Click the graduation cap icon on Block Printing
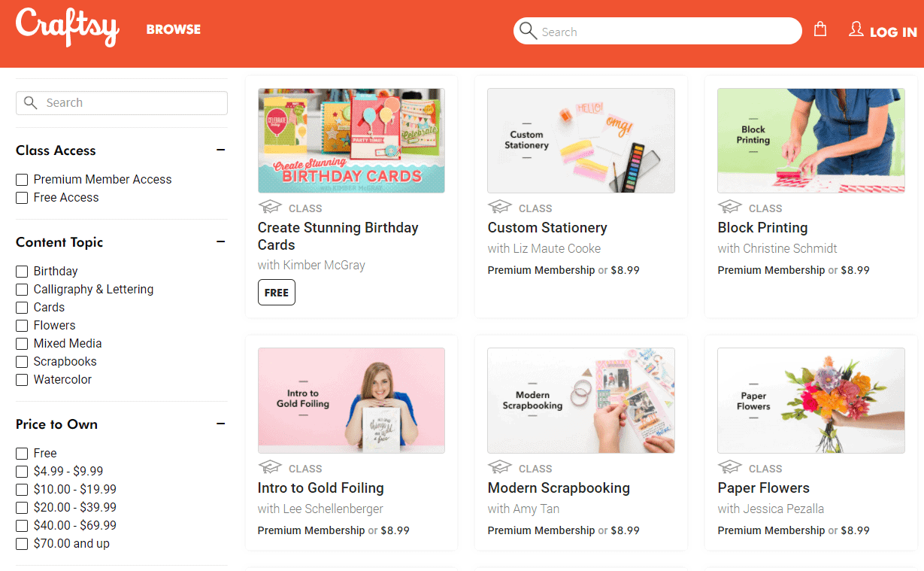924x571 pixels. click(x=729, y=206)
